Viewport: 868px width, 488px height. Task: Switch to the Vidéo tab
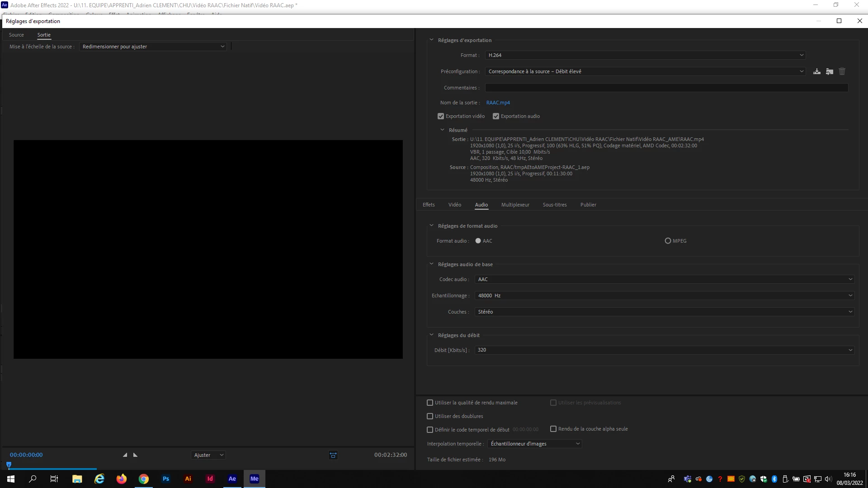tap(454, 205)
